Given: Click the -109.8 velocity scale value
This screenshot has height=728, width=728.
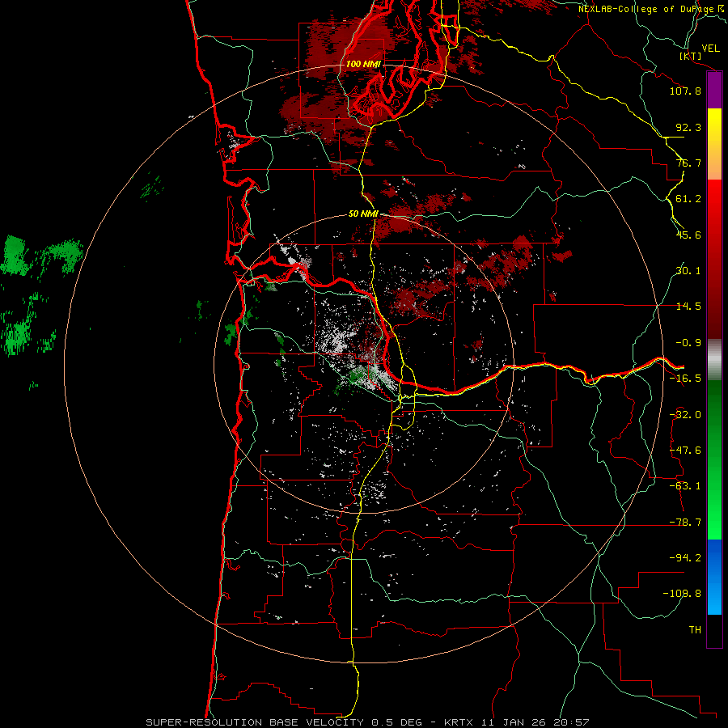Looking at the screenshot, I should coord(682,594).
